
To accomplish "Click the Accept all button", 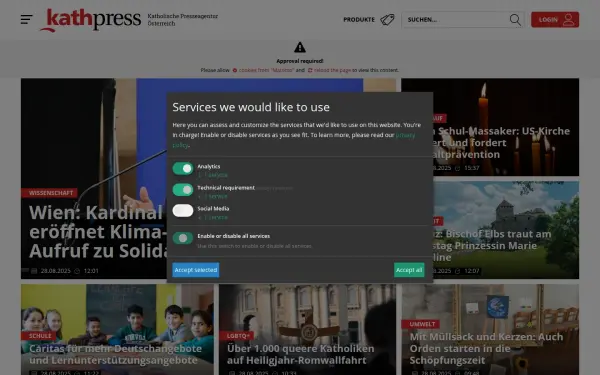I will pyautogui.click(x=409, y=270).
